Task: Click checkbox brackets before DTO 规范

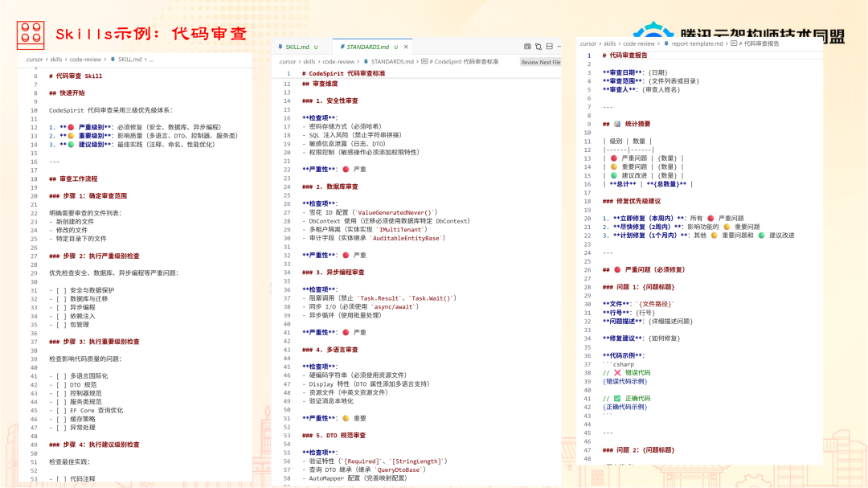Action: [61, 384]
